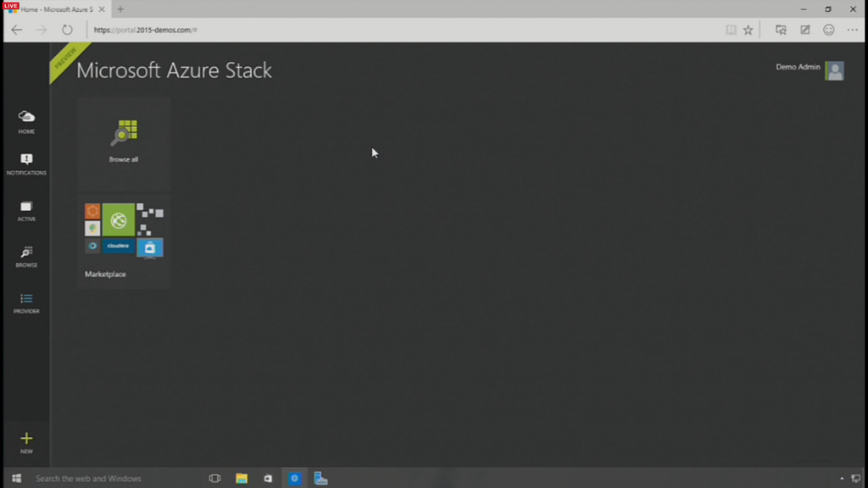
Task: Click the Microsoft Azure Stack title
Action: pyautogui.click(x=174, y=71)
